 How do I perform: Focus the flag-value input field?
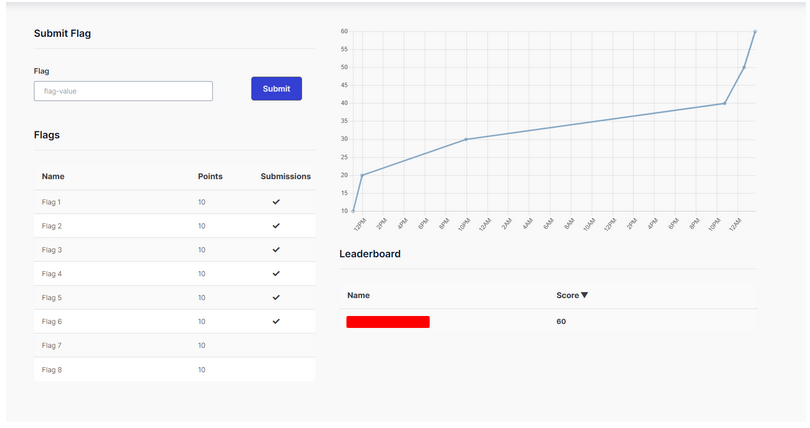pos(123,91)
